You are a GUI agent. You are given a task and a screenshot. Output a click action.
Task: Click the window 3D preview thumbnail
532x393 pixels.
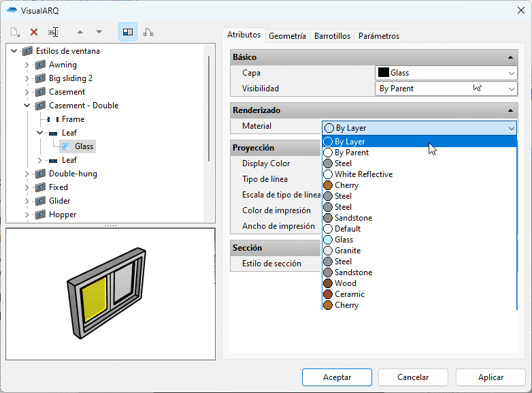(107, 294)
